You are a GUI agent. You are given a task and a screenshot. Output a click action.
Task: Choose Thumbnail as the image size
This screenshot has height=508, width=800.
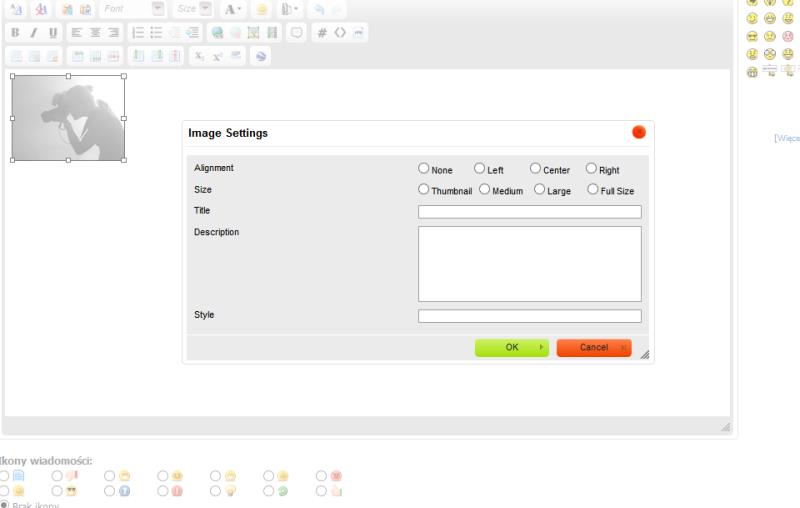pos(424,189)
